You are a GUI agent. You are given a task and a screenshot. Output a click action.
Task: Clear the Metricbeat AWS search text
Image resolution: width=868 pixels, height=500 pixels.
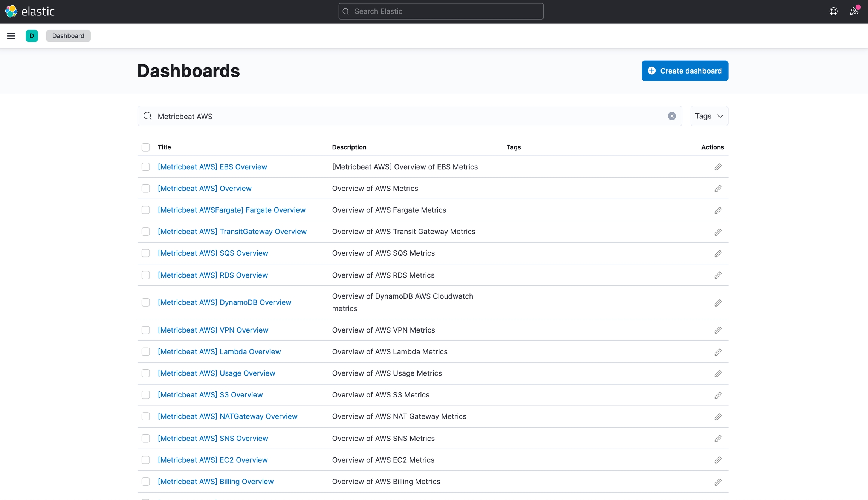click(672, 116)
